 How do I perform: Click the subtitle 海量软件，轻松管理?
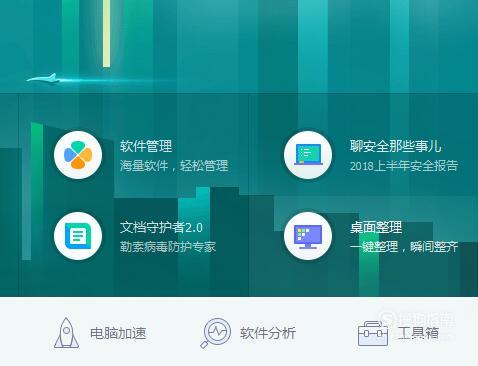[x=174, y=166]
